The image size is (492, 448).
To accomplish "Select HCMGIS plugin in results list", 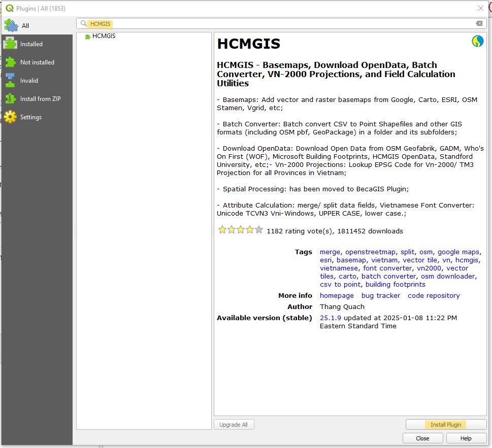I will click(x=104, y=37).
